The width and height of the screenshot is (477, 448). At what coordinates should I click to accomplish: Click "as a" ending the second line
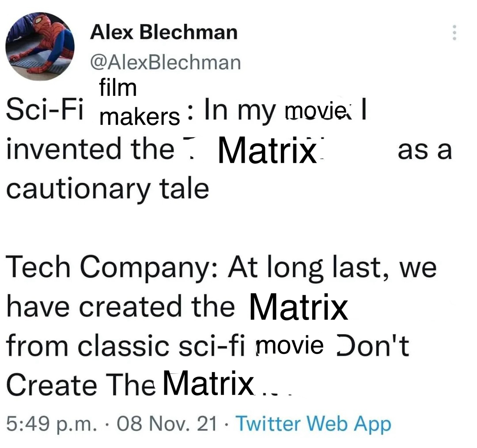424,151
